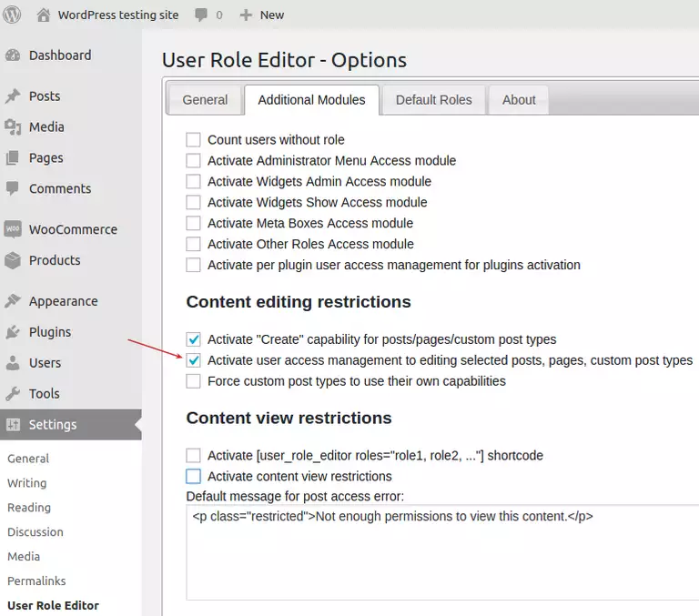The width and height of the screenshot is (699, 616).
Task: Switch to the General options tab
Action: click(205, 100)
